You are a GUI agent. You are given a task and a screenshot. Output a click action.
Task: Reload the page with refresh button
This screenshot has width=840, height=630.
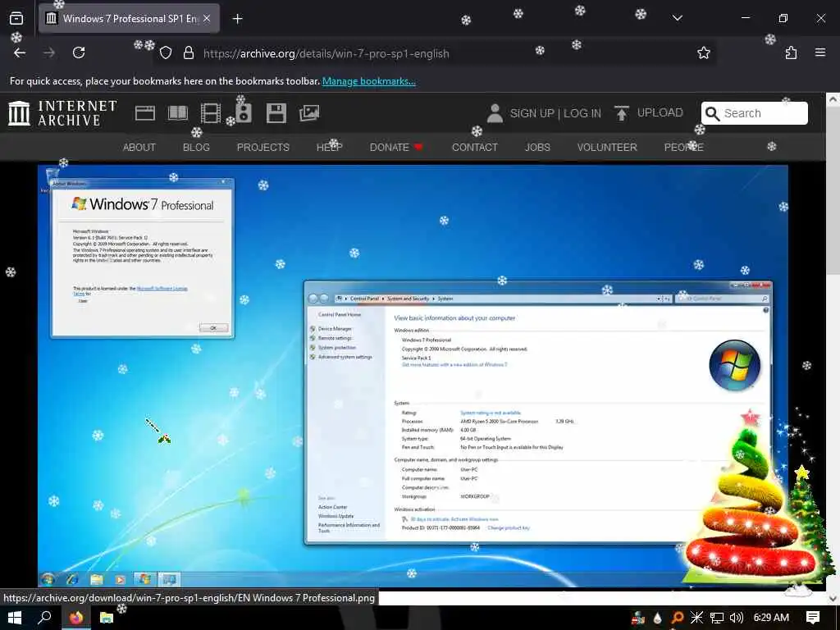coord(79,52)
